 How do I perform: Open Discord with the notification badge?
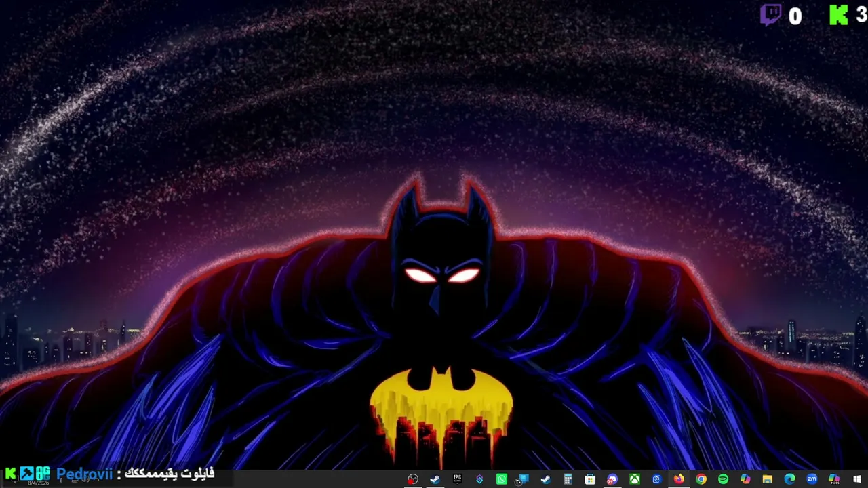click(612, 479)
